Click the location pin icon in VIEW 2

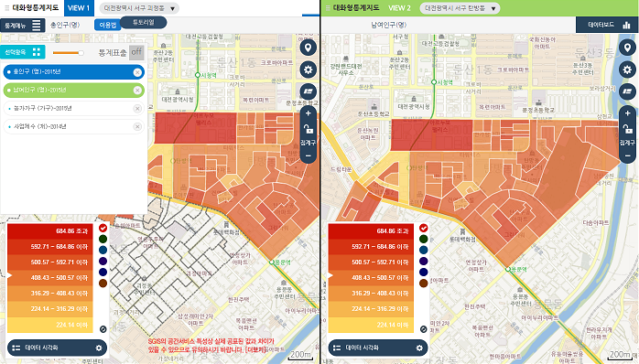pos(628,48)
